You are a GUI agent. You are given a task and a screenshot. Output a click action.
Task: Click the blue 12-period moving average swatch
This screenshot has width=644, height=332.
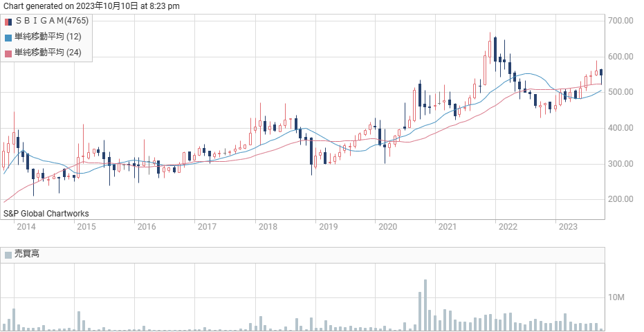[8, 38]
